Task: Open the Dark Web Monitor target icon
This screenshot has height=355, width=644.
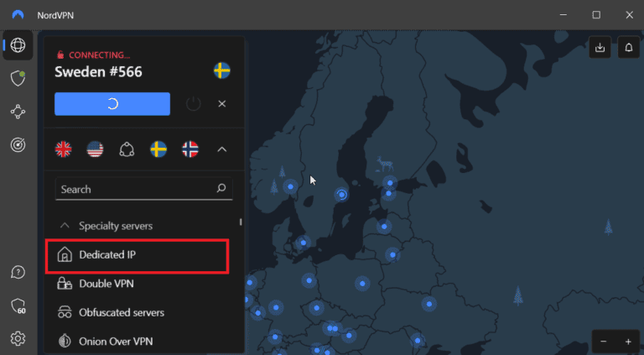Action: [18, 144]
